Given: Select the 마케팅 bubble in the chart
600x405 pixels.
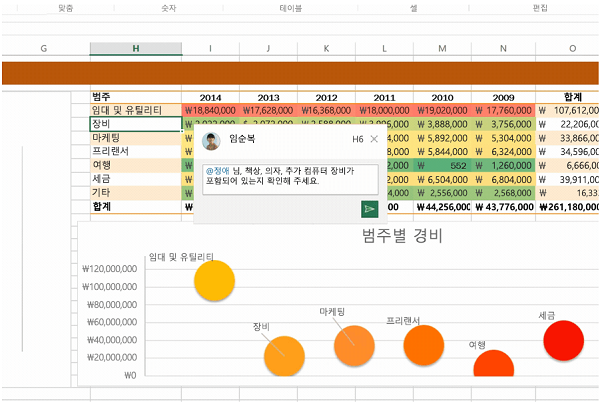Looking at the screenshot, I should point(354,346).
